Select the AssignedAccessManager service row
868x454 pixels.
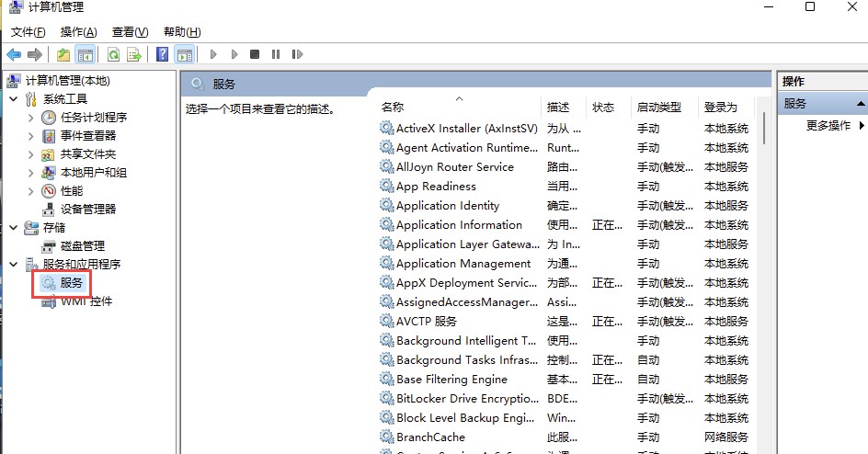pos(565,302)
